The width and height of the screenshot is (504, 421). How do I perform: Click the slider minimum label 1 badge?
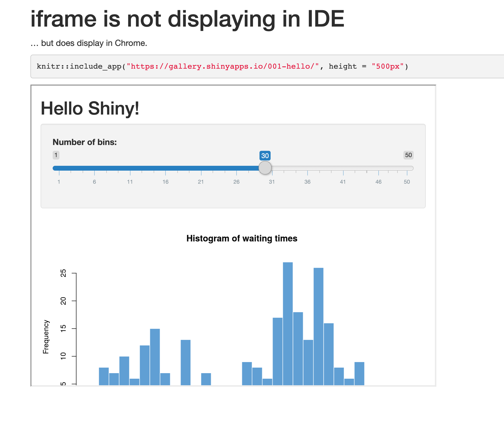(56, 155)
